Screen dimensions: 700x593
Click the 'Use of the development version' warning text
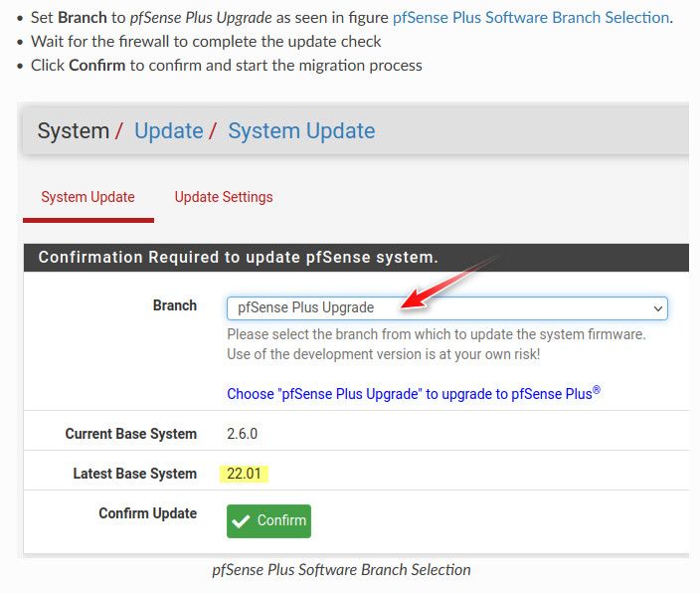click(x=384, y=354)
